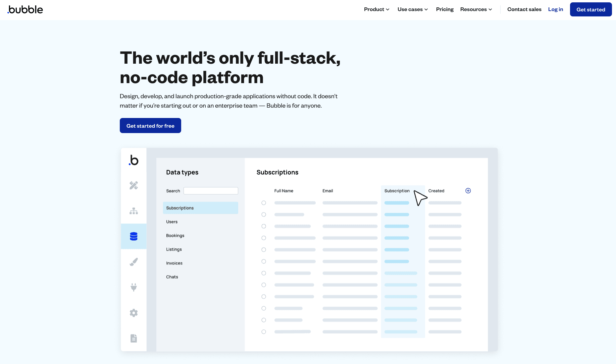Image resolution: width=616 pixels, height=364 pixels.
Task: Click the Subscription column header
Action: point(397,191)
